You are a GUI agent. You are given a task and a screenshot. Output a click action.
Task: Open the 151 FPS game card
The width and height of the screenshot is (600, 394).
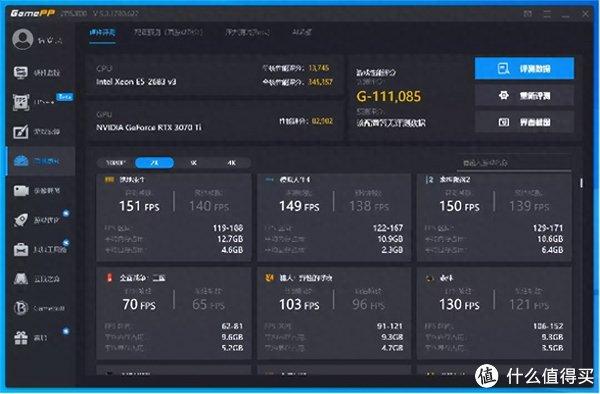pyautogui.click(x=174, y=217)
